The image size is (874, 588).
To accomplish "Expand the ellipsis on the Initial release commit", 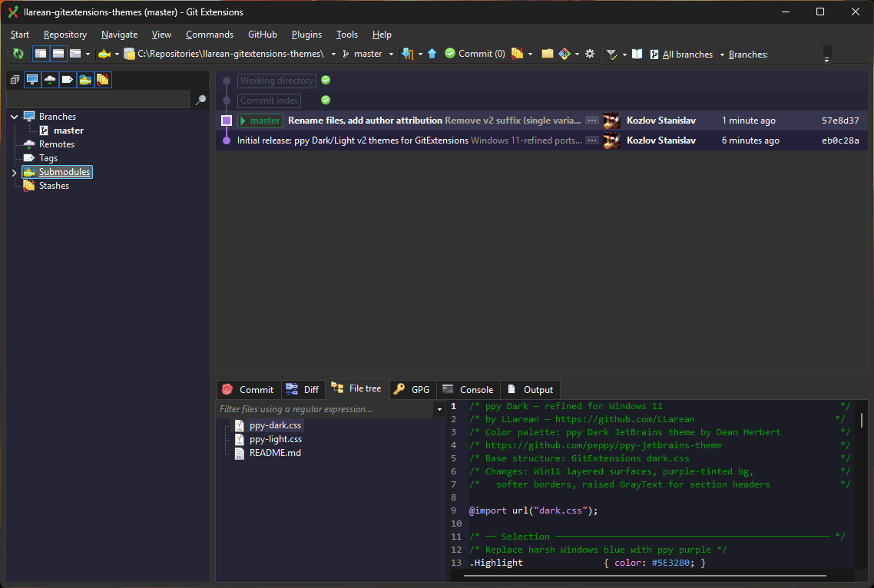I will [592, 140].
